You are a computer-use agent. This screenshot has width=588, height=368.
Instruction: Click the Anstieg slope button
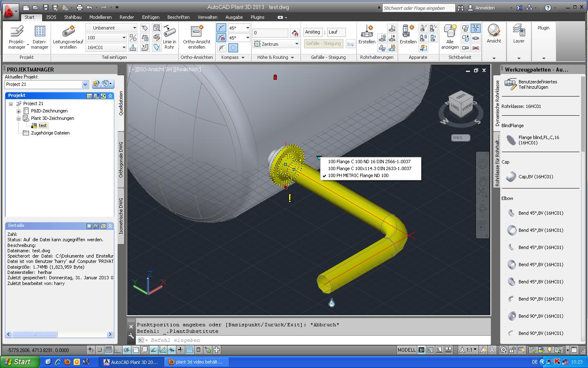pos(312,32)
